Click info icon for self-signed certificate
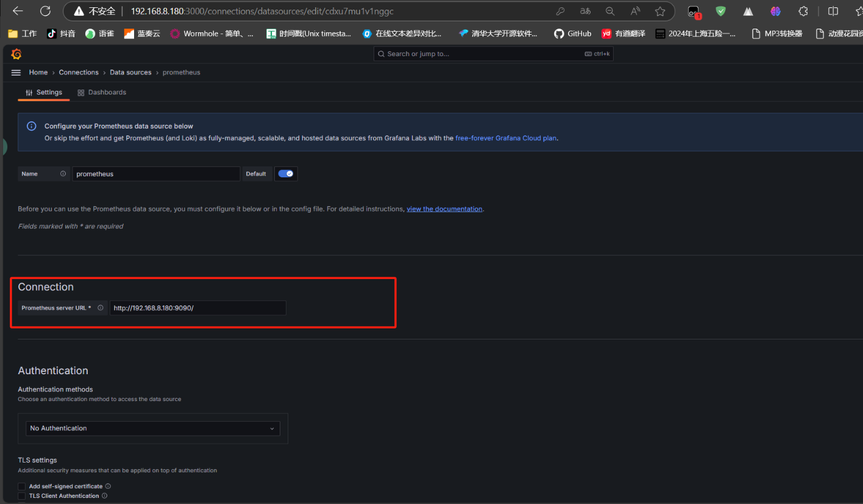The height and width of the screenshot is (504, 863). point(108,486)
